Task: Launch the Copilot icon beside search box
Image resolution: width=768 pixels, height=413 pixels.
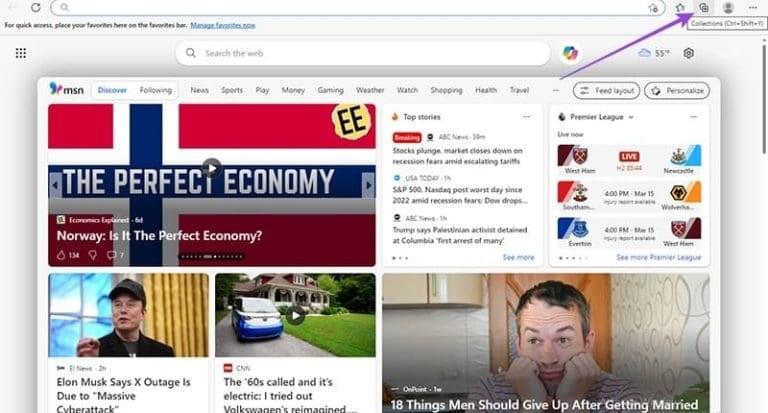Action: click(570, 53)
